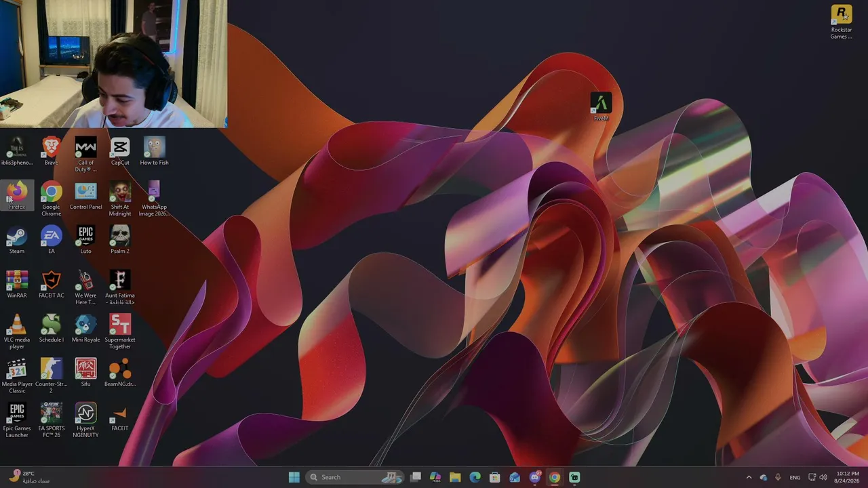
Task: Select the Shift At Midnight icon
Action: pyautogui.click(x=120, y=199)
